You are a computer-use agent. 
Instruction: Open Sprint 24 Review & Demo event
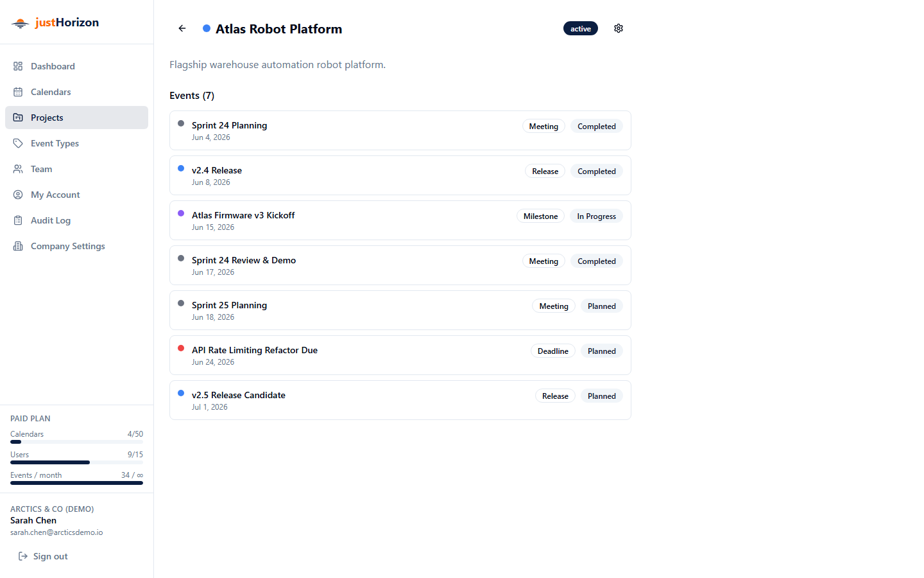pyautogui.click(x=400, y=265)
